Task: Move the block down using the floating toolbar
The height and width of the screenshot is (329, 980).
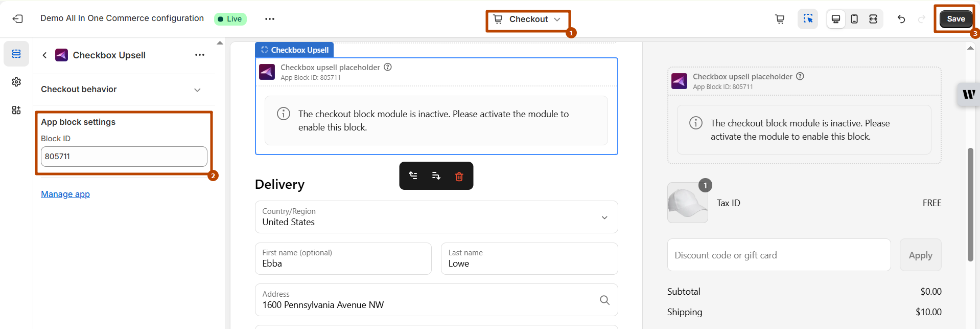Action: point(436,176)
